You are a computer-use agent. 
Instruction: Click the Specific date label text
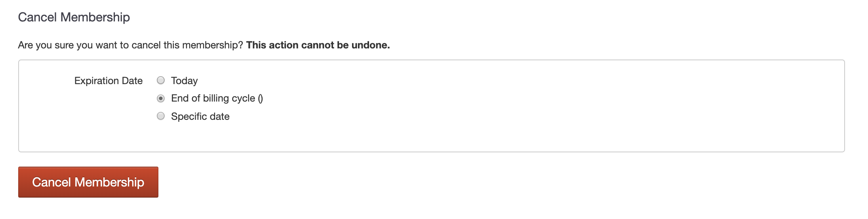[200, 116]
